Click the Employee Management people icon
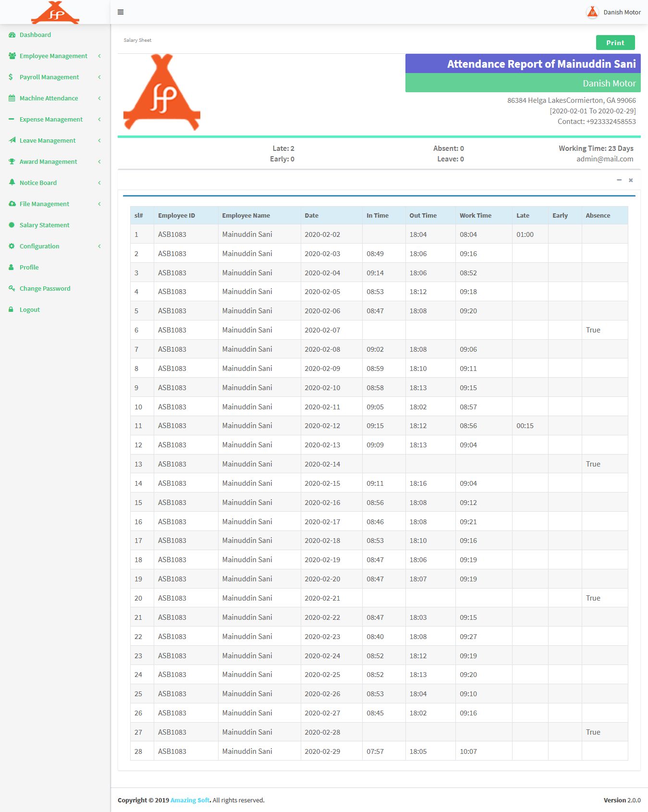Viewport: 648px width, 812px height. click(x=12, y=56)
